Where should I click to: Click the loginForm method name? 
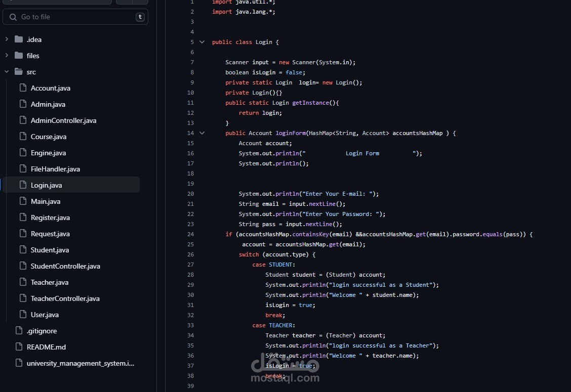coord(291,133)
